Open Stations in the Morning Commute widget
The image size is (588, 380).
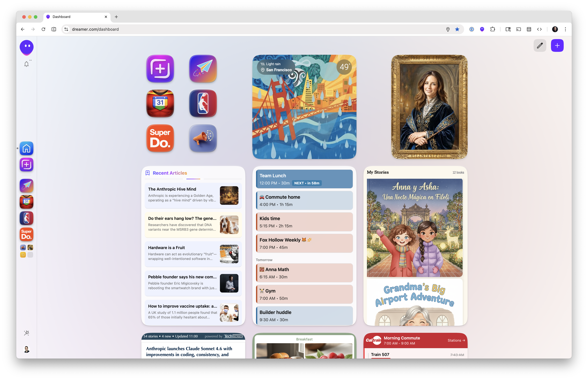[x=456, y=340]
